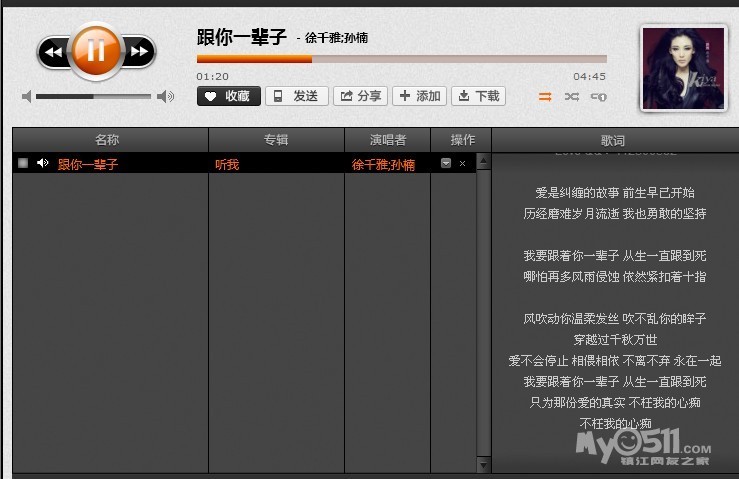Toggle shuffle playback mode

pyautogui.click(x=571, y=97)
